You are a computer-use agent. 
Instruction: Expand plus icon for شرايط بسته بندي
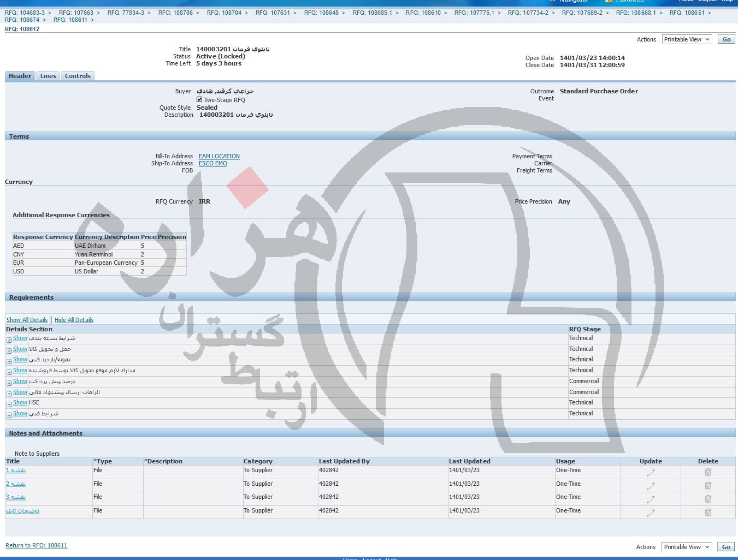click(9, 340)
